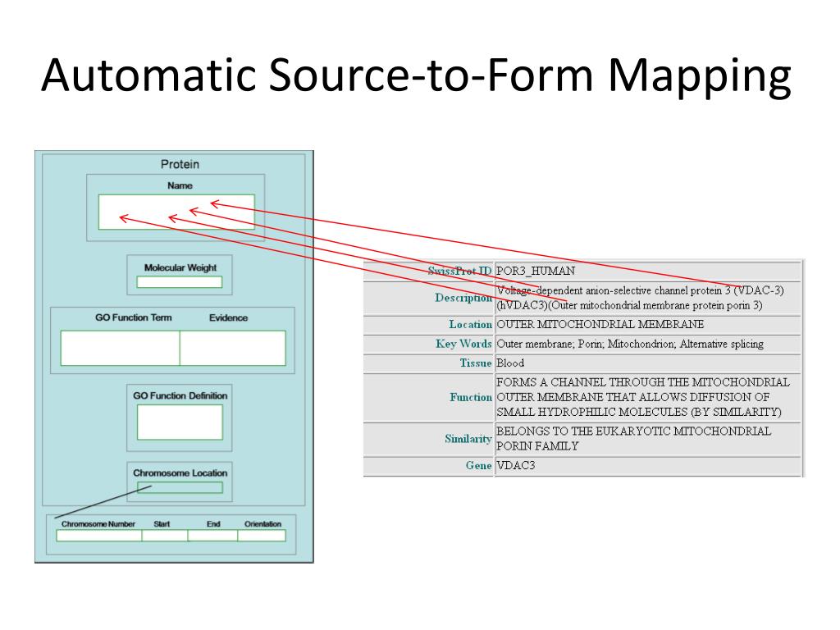This screenshot has height=630, width=840.
Task: Click the Evidence input field
Action: pos(232,348)
